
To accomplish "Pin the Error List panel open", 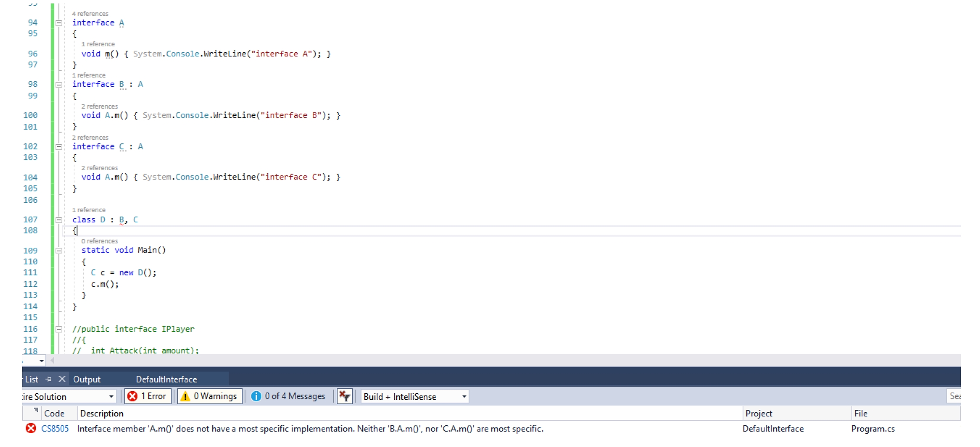I will (x=48, y=379).
